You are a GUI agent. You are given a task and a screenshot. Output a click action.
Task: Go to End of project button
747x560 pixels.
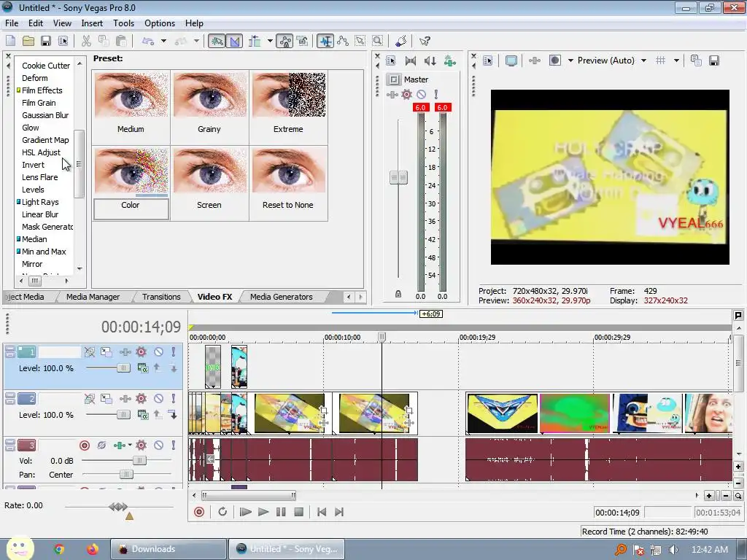(339, 512)
